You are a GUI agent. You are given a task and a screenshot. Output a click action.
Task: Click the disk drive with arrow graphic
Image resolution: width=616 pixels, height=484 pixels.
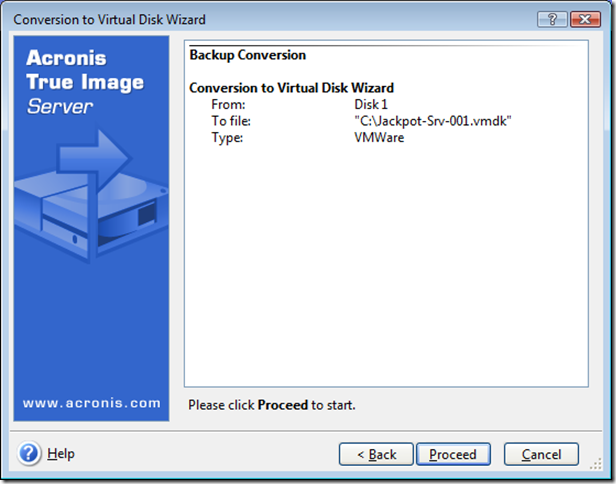point(91,195)
